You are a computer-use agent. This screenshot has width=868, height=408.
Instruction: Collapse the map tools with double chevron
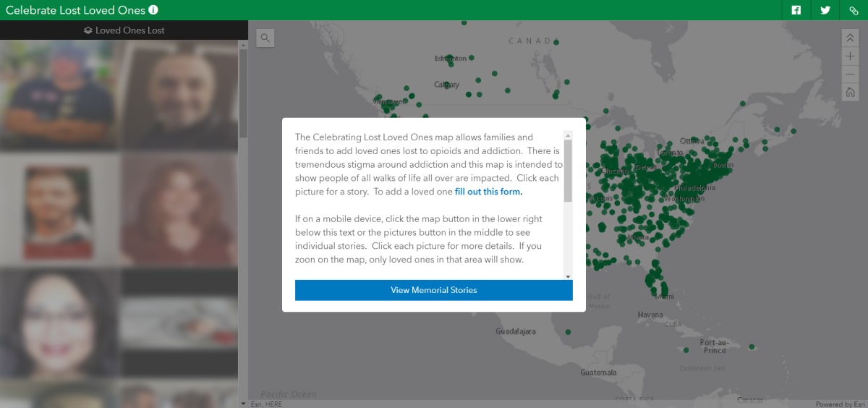pyautogui.click(x=850, y=38)
